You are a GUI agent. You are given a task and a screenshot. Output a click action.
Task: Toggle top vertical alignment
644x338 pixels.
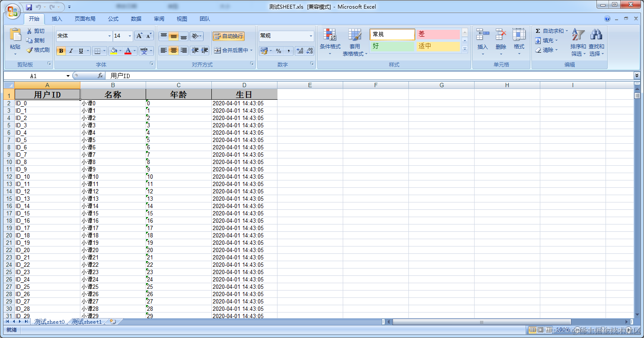[164, 36]
